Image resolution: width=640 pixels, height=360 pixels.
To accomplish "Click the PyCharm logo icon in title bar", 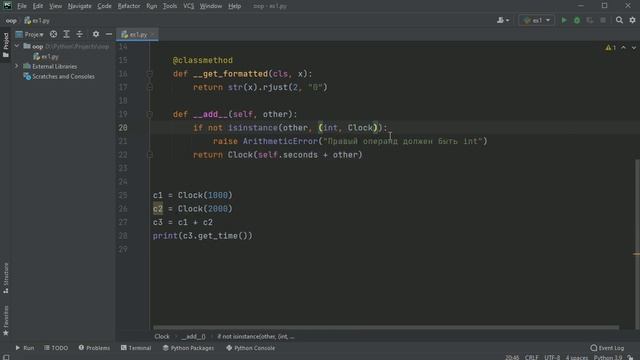I will (x=7, y=6).
